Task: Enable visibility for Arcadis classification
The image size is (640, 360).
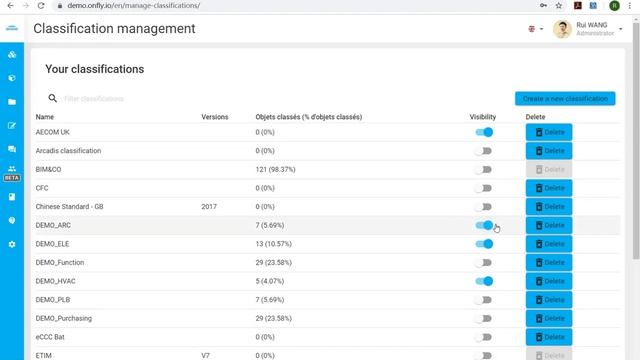Action: pyautogui.click(x=484, y=151)
